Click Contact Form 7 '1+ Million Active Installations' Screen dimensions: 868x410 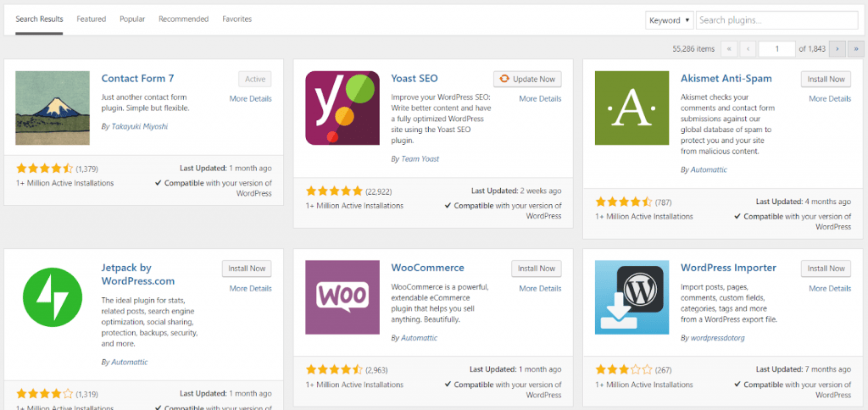tap(64, 183)
